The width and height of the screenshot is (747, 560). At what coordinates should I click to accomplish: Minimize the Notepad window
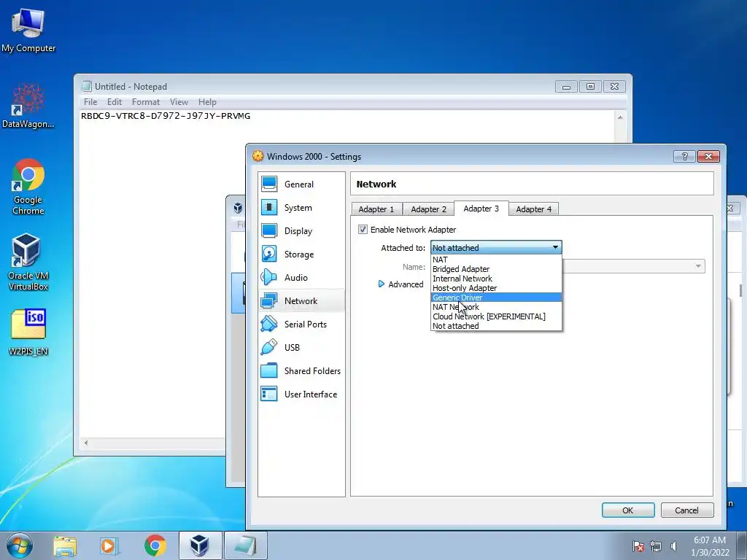pos(566,87)
